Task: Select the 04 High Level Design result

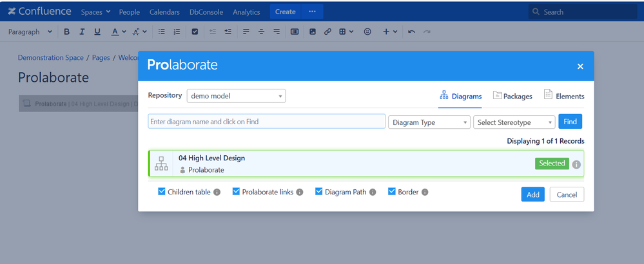Action: pos(366,164)
